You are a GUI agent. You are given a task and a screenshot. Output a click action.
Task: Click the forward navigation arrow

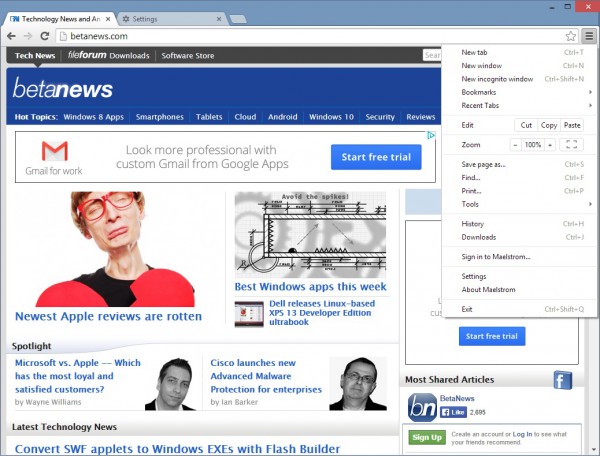click(28, 36)
